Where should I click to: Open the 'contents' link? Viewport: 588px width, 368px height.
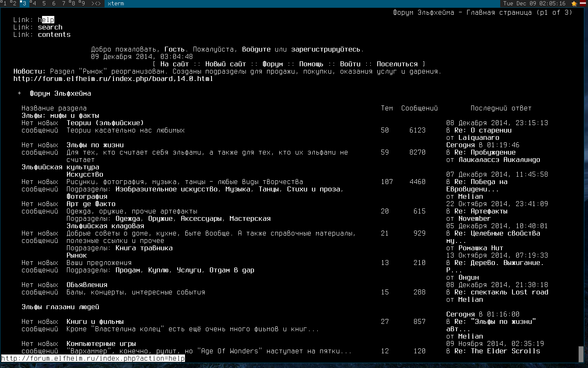(54, 34)
